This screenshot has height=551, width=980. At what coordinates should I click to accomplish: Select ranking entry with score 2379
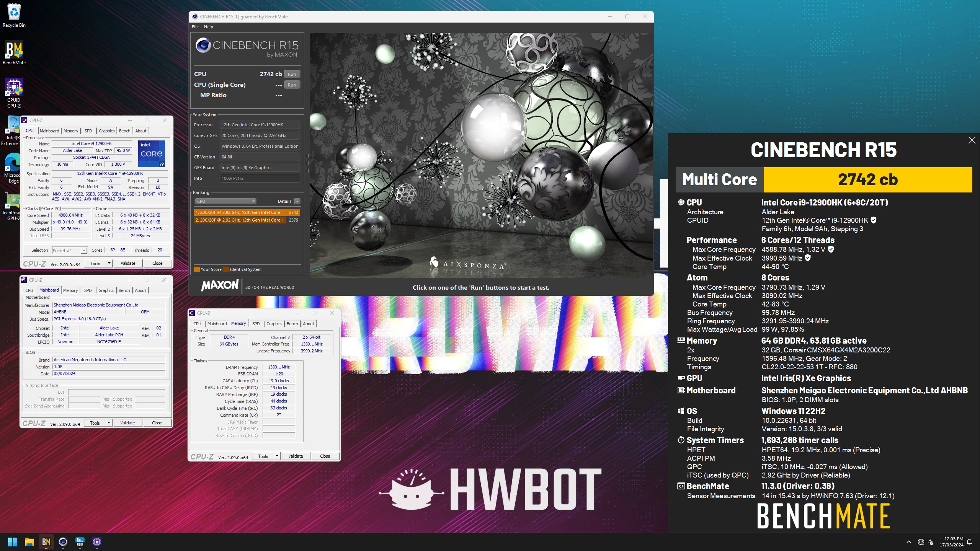(x=247, y=220)
